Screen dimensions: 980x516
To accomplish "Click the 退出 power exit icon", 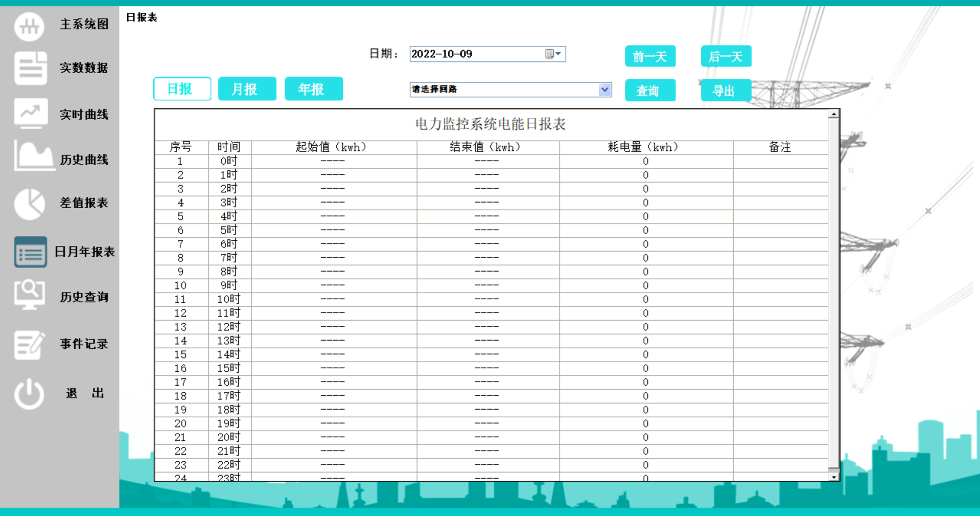I will [29, 393].
